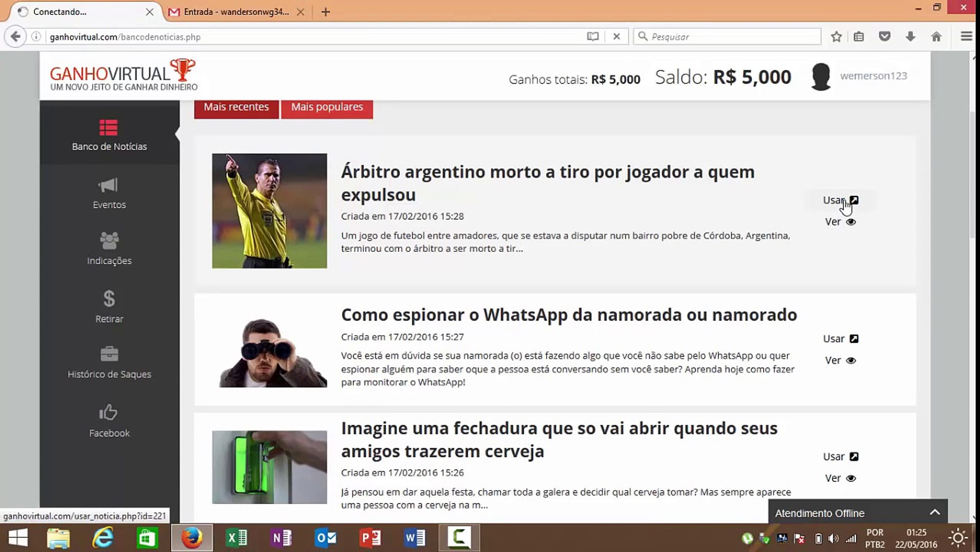
Task: View the referee article via eye icon
Action: [851, 222]
